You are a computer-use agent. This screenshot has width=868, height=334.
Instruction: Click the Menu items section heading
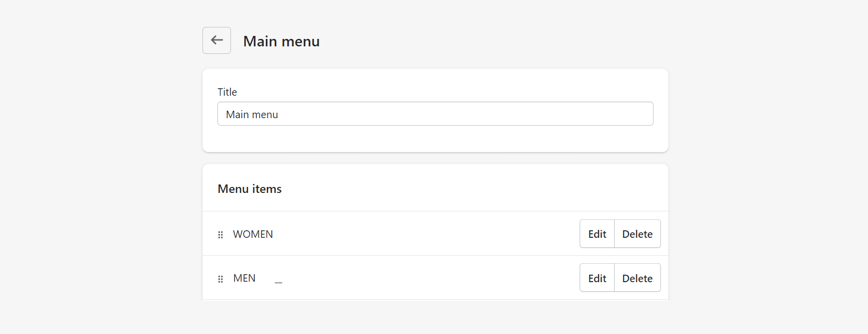click(249, 189)
